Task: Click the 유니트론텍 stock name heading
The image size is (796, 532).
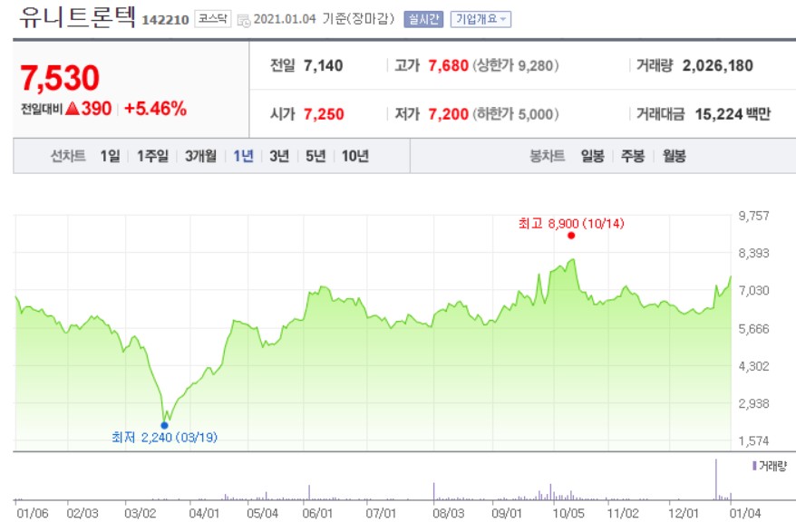Action: tap(77, 17)
